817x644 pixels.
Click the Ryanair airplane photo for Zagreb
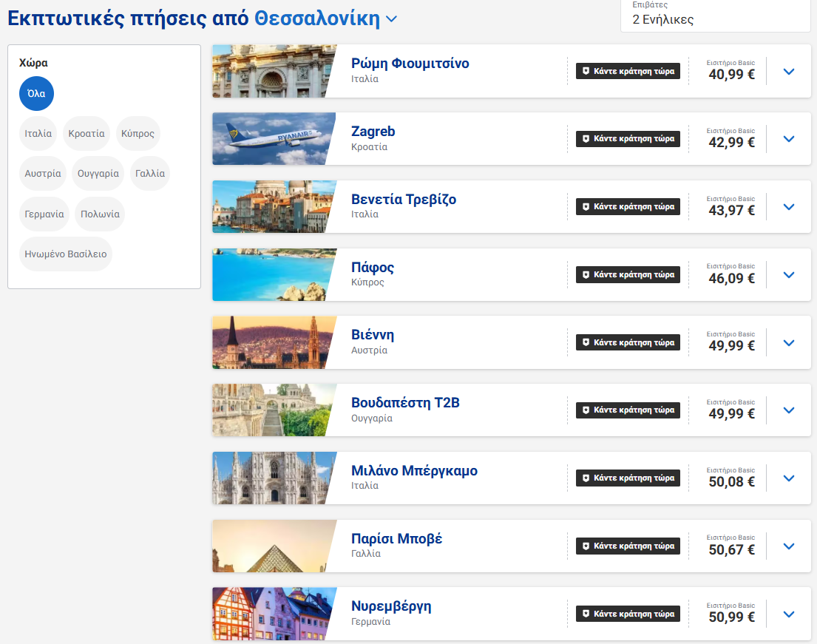tap(274, 138)
